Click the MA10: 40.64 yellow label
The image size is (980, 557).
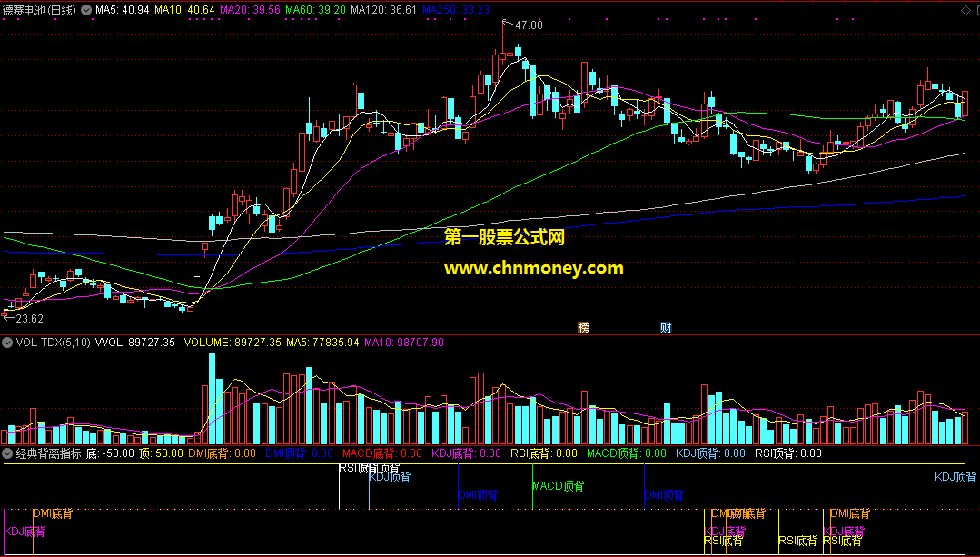184,10
